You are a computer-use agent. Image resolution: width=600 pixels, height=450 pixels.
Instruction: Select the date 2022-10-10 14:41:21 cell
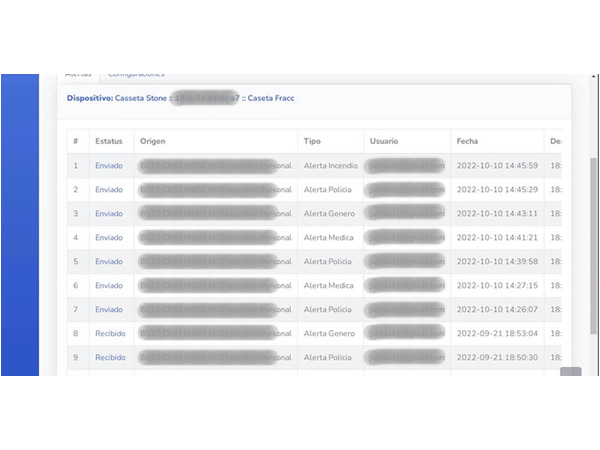click(x=497, y=237)
